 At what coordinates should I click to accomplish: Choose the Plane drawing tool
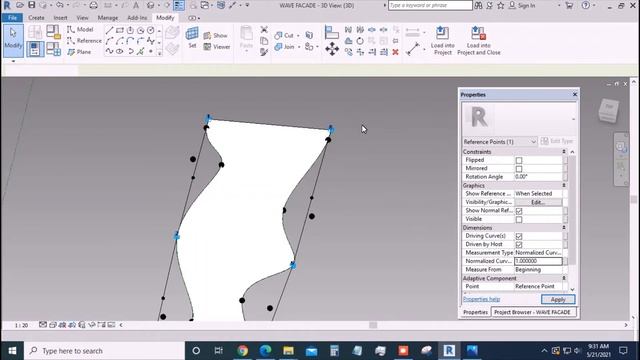click(79, 52)
